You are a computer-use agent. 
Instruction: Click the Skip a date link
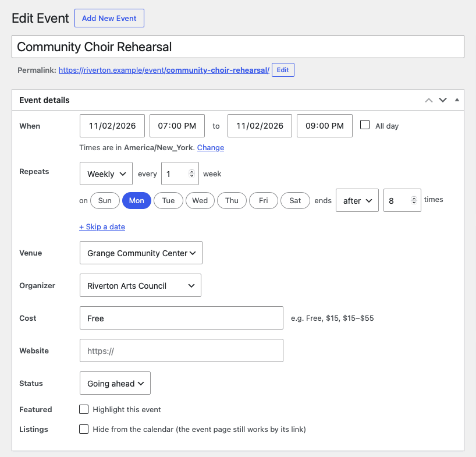tap(102, 227)
